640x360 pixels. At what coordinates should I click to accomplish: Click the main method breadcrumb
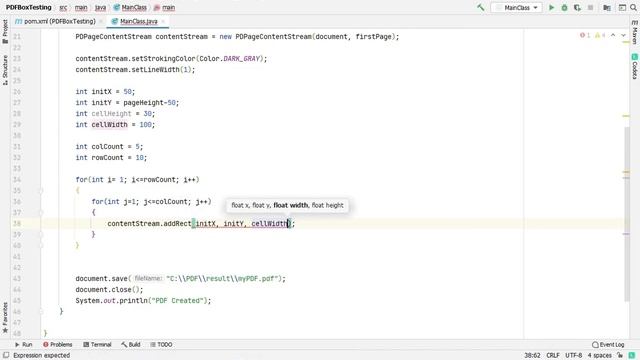164,7
